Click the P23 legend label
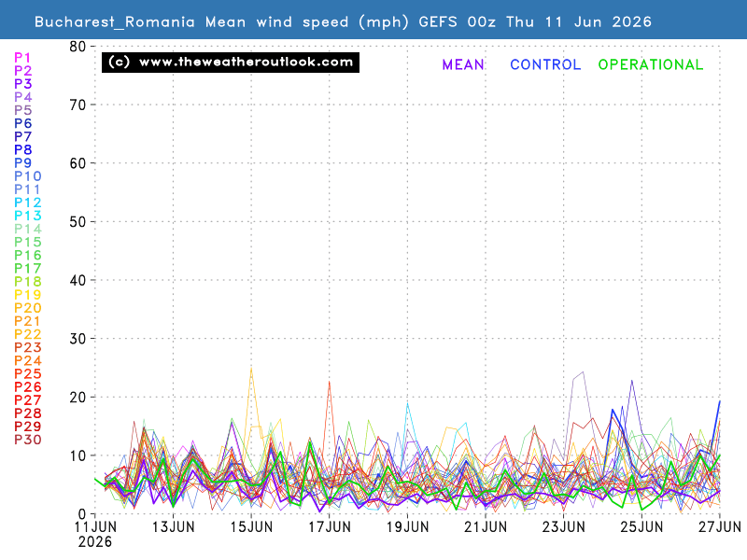The width and height of the screenshot is (747, 560). [x=28, y=347]
